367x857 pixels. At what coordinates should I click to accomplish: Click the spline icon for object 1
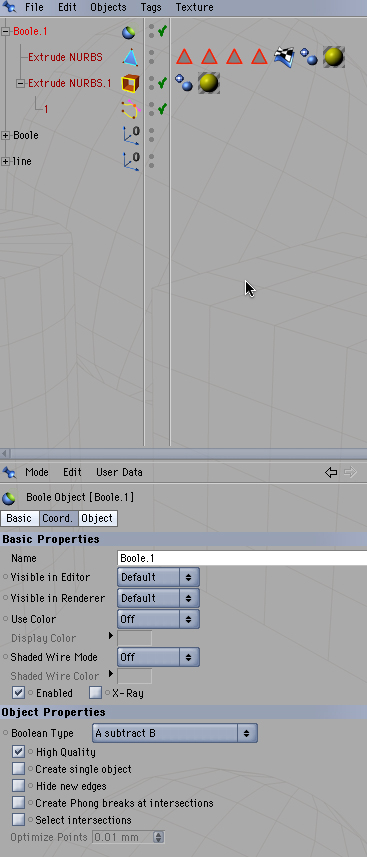coord(130,109)
